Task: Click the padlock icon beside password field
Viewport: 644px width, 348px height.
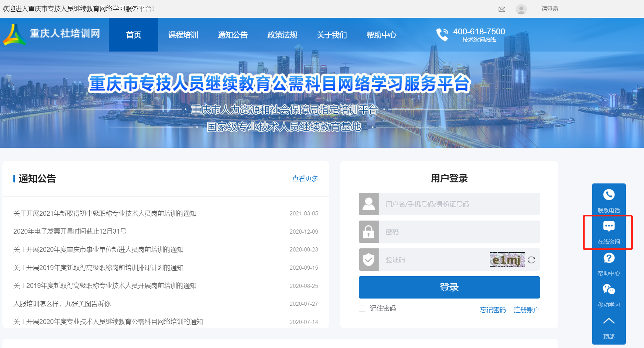Action: pos(369,232)
